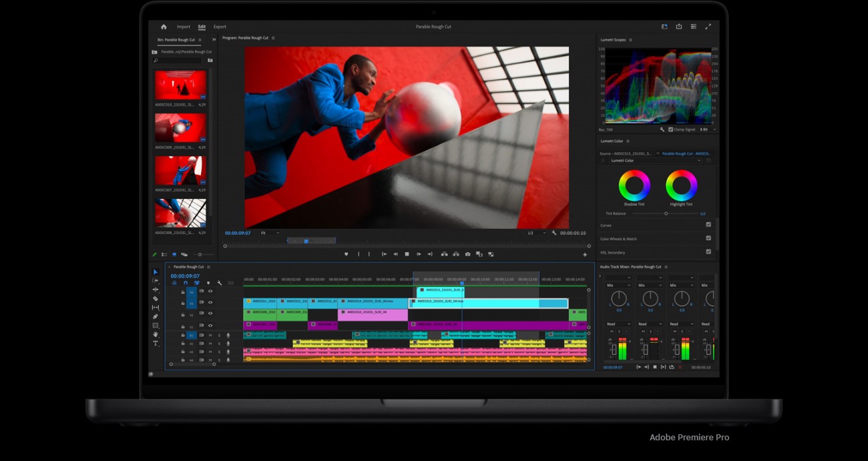Toggle Snap magnet in timeline
868x461 pixels.
click(x=186, y=283)
